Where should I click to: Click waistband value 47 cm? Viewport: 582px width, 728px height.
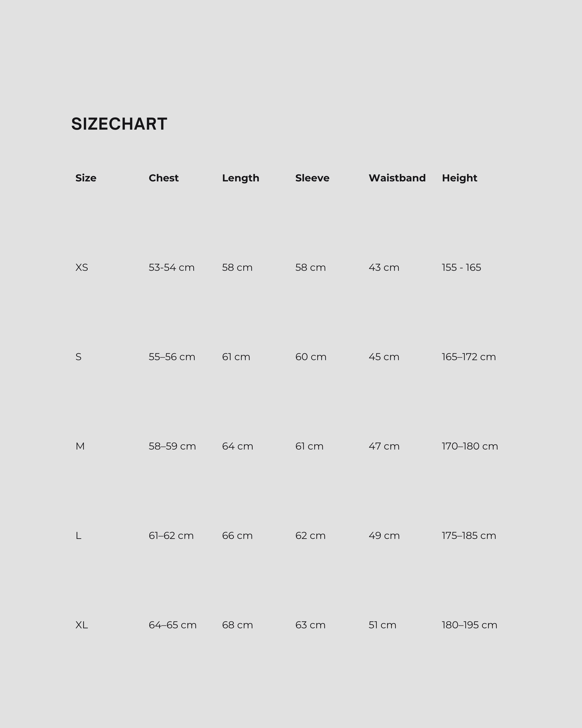[x=384, y=446]
